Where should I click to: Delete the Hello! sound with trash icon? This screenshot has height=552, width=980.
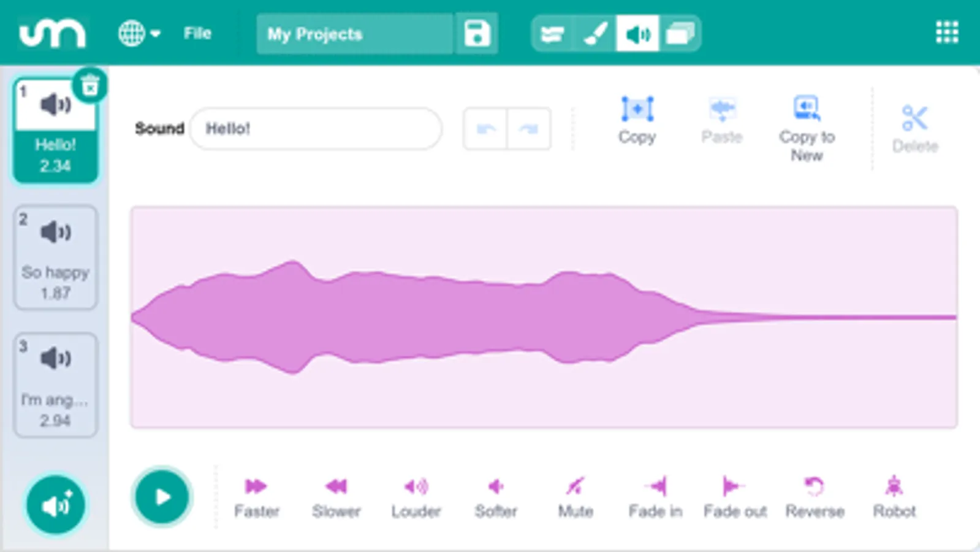pyautogui.click(x=90, y=86)
